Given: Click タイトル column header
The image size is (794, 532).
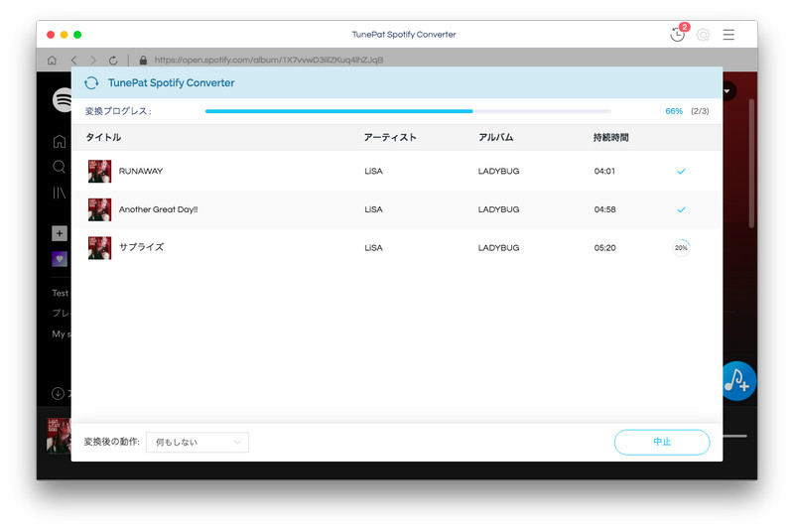Looking at the screenshot, I should coord(103,138).
